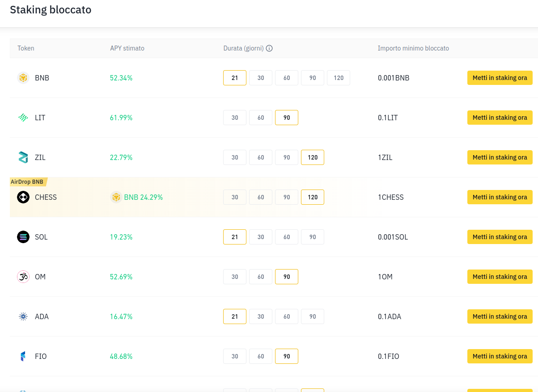This screenshot has width=538, height=392.
Task: Select 30 days duration for FIO
Action: [x=235, y=356]
